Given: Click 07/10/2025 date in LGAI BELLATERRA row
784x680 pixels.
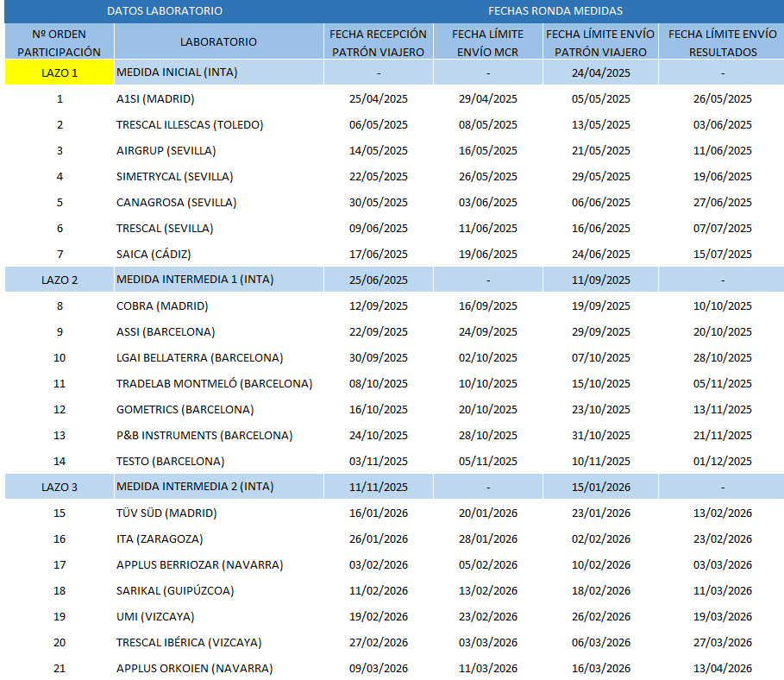Looking at the screenshot, I should [601, 358].
